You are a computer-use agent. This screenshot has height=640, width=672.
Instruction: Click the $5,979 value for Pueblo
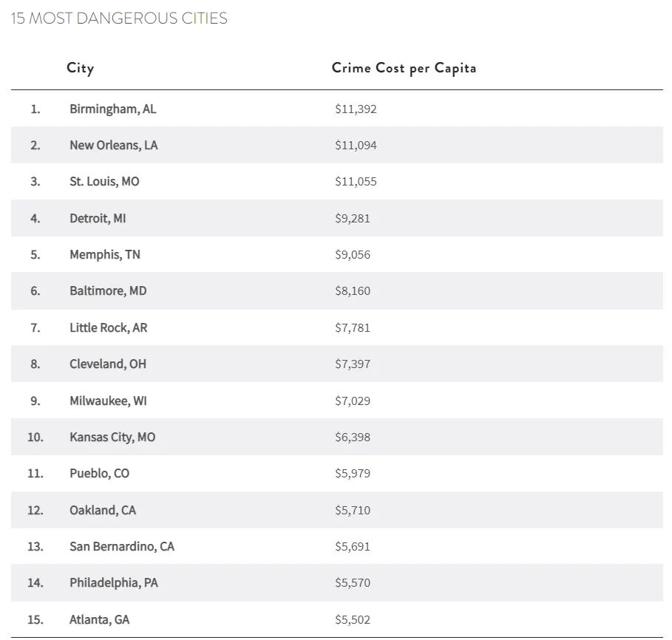tap(353, 473)
